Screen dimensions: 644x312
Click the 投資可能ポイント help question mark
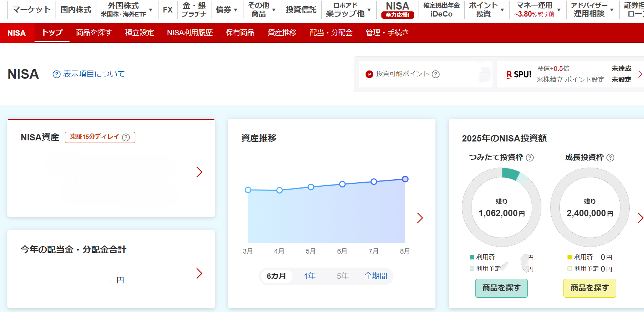[x=435, y=74]
